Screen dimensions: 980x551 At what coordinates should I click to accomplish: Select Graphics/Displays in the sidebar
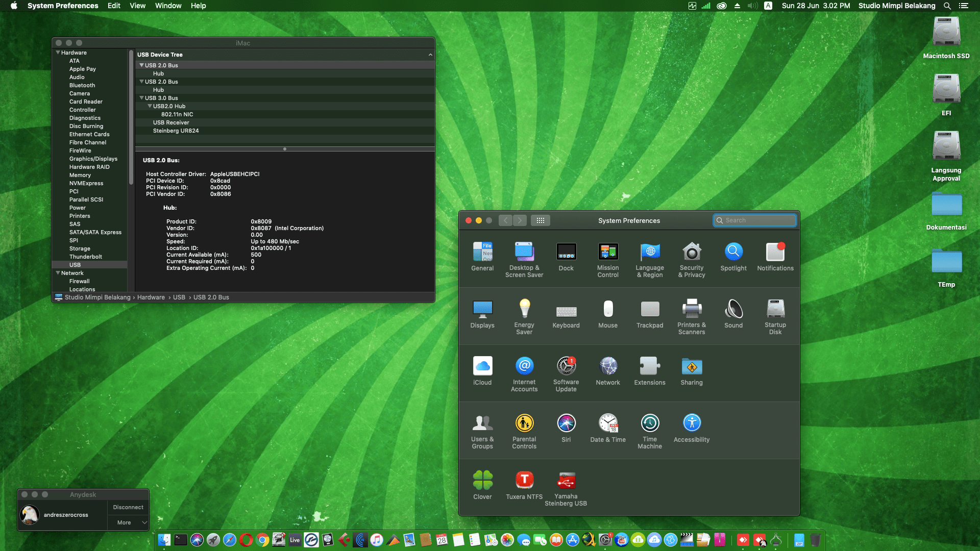pos(93,159)
